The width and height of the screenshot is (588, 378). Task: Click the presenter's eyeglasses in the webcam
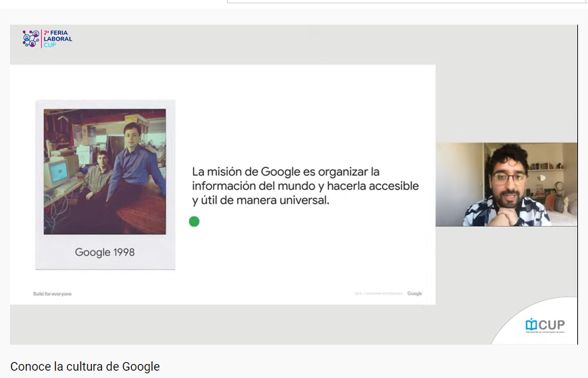click(x=508, y=178)
